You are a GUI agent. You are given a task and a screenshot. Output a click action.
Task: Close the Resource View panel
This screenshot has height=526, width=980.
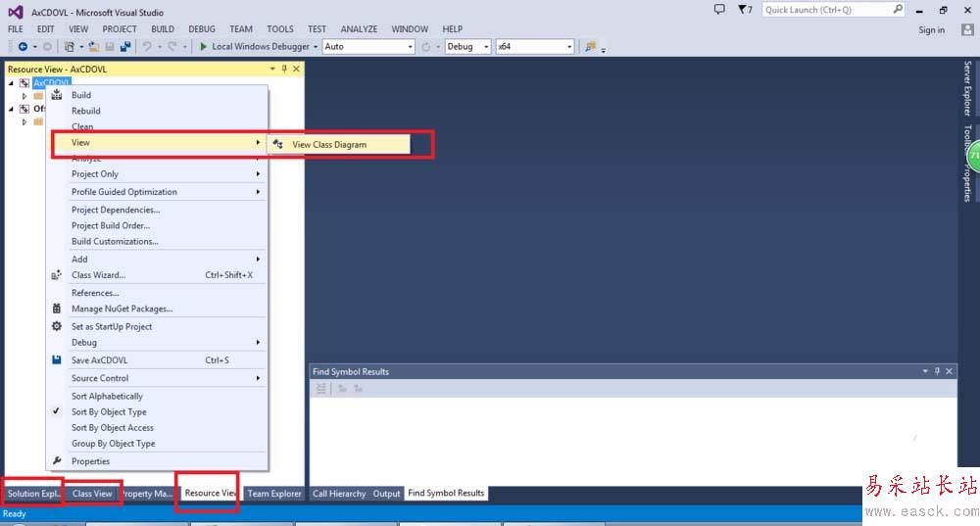tap(296, 69)
